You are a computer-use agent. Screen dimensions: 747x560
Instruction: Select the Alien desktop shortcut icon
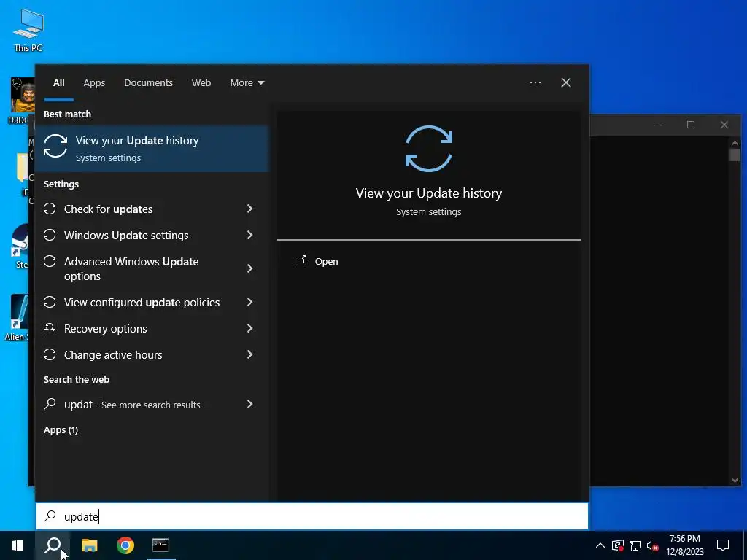click(x=18, y=318)
